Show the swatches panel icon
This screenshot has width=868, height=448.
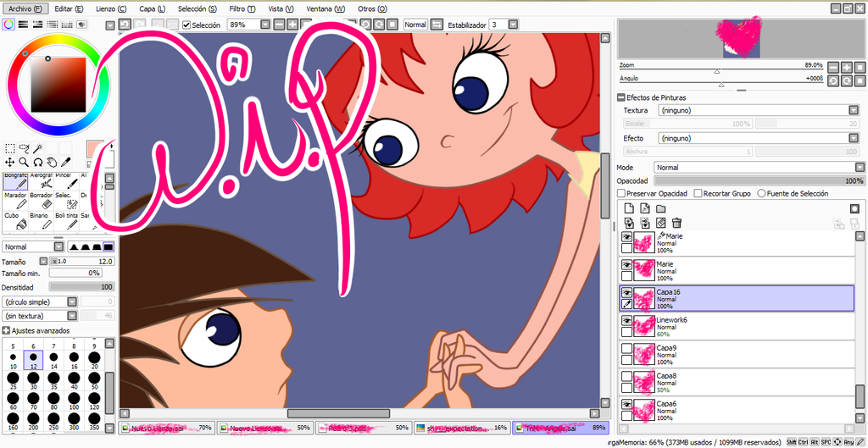tap(67, 25)
